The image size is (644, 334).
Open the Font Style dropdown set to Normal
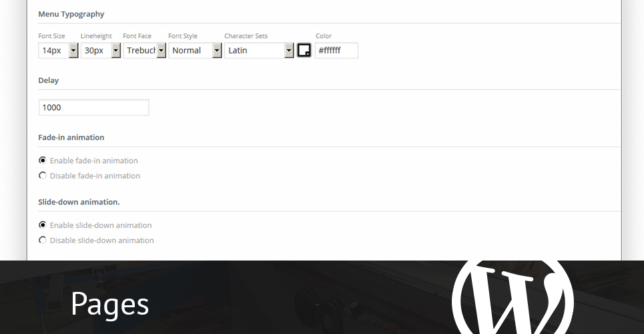(x=195, y=51)
